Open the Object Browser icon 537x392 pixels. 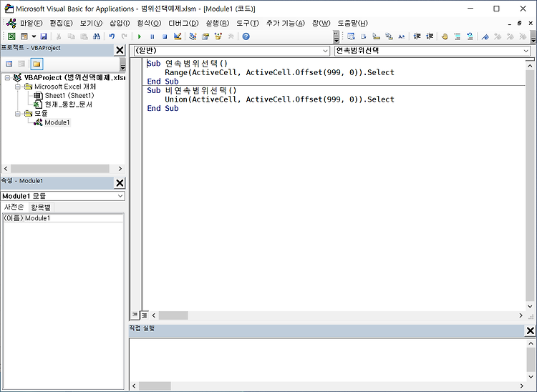point(218,36)
